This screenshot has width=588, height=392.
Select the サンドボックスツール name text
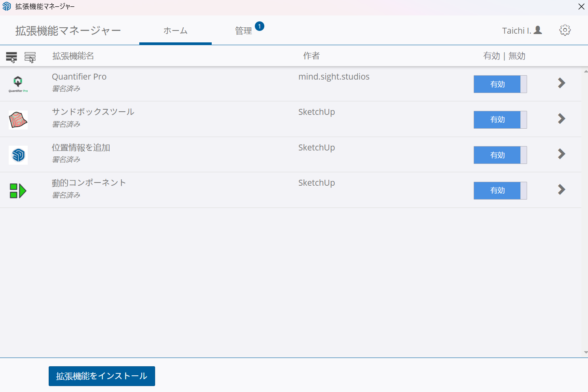pyautogui.click(x=93, y=112)
